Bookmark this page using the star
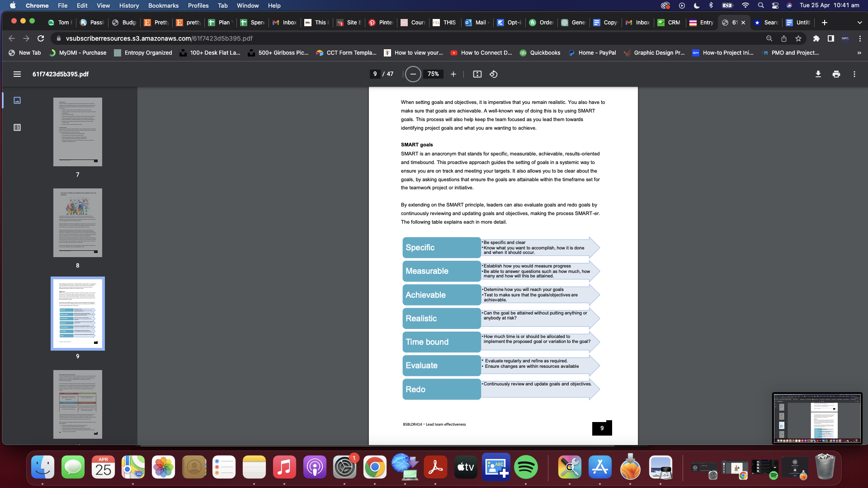Viewport: 868px width, 488px height. [x=798, y=38]
